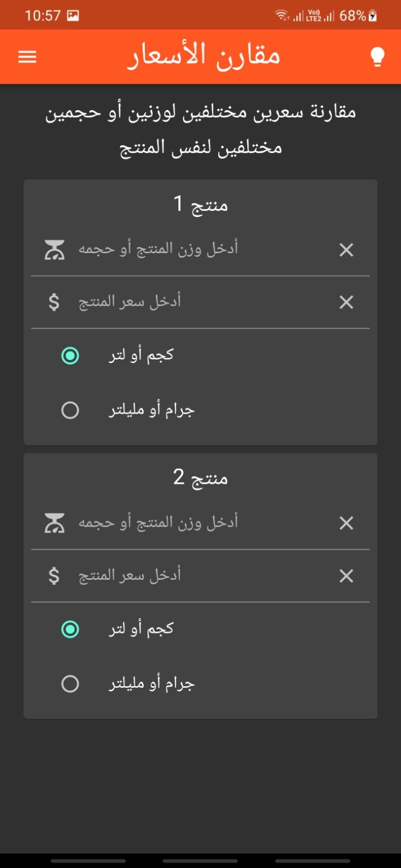Tap the lightbulb tips icon
This screenshot has height=868, width=401.
point(377,57)
